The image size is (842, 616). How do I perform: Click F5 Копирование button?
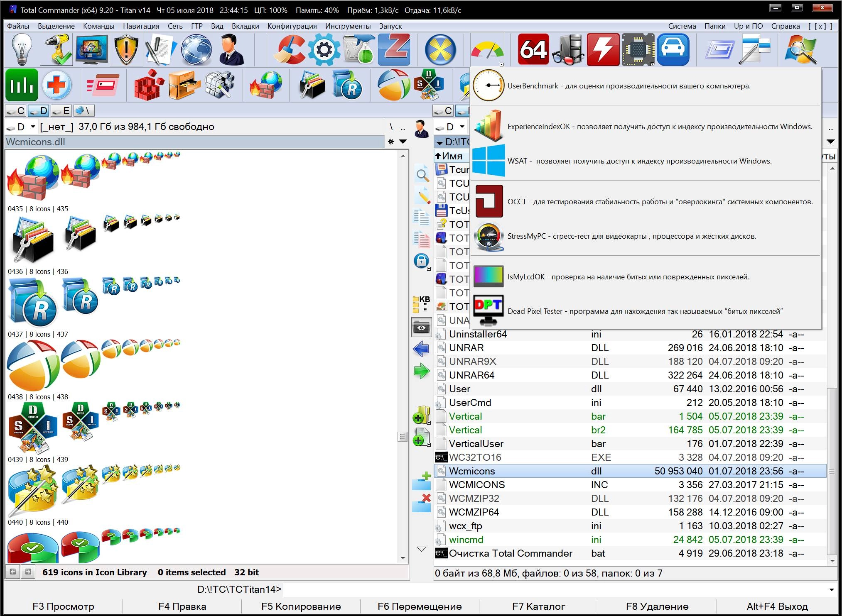[301, 606]
